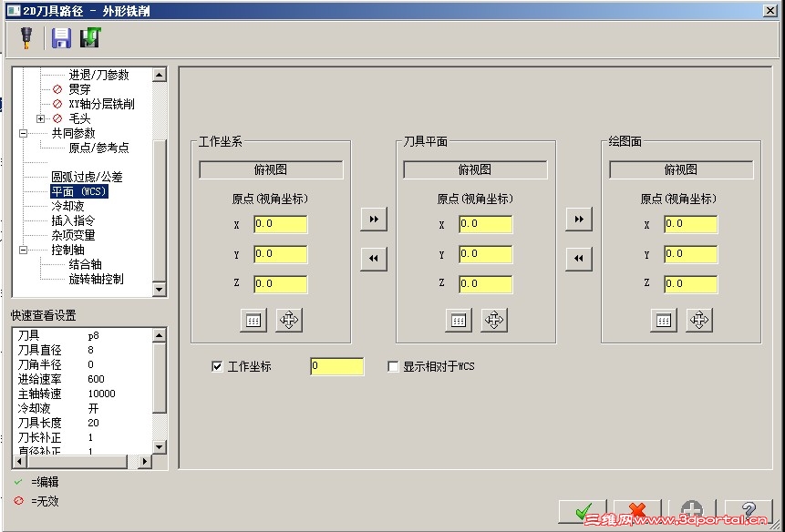Enable 显示相对于WCS checkbox
785x532 pixels.
393,366
